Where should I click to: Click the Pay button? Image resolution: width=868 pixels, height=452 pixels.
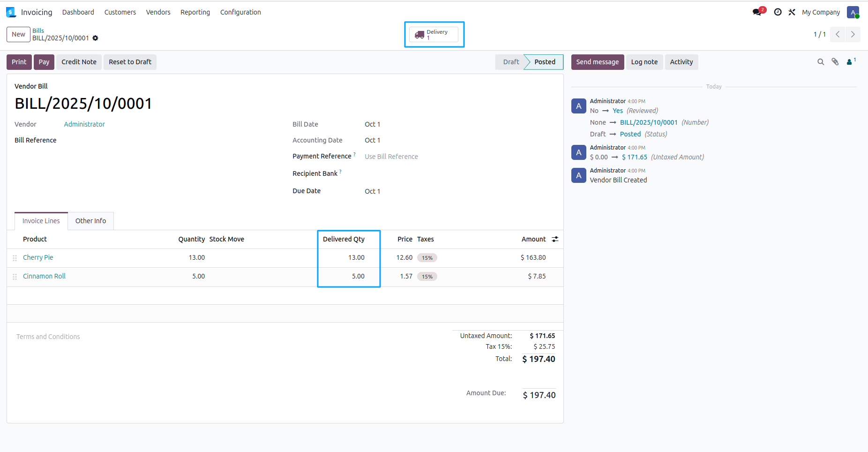(x=44, y=62)
